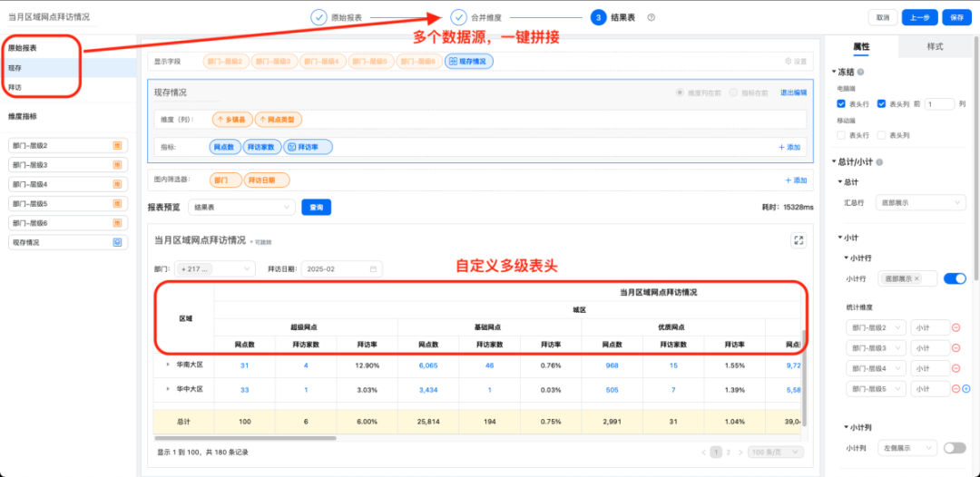980x477 pixels.
Task: Click info icon next to 总计/小计
Action: pos(879,162)
